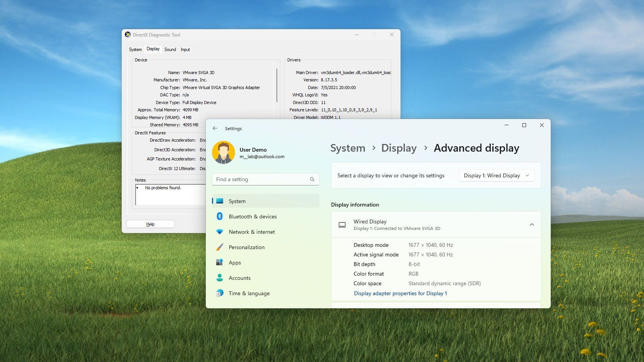Switch to the System tab in DirectX tool

tap(135, 50)
